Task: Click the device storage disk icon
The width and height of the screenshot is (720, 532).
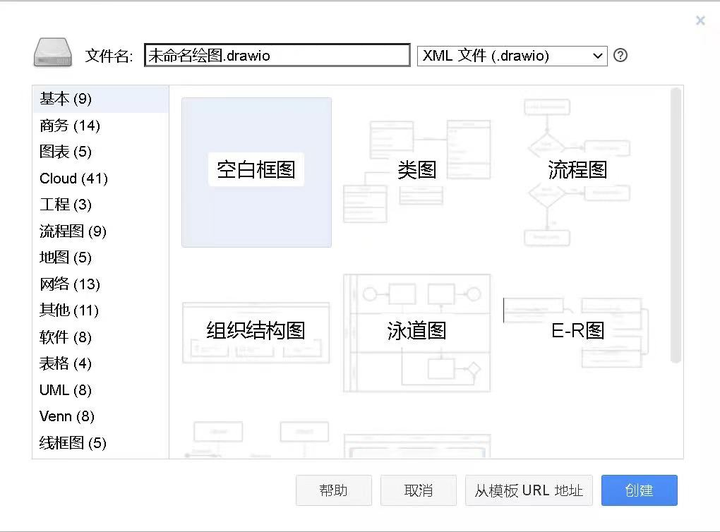Action: (x=53, y=53)
